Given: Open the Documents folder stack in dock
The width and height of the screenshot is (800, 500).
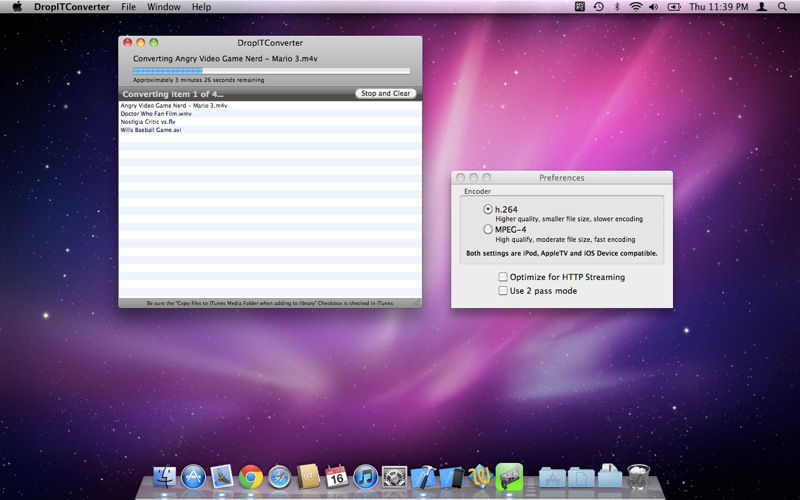Looking at the screenshot, I should tap(581, 478).
